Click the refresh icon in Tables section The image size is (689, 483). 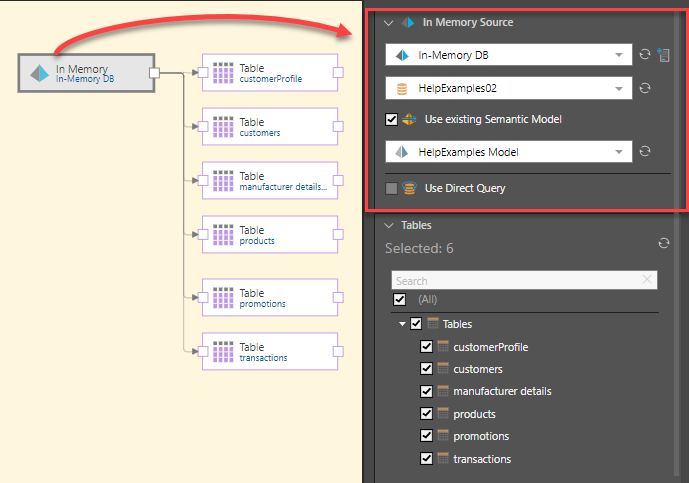coord(663,243)
